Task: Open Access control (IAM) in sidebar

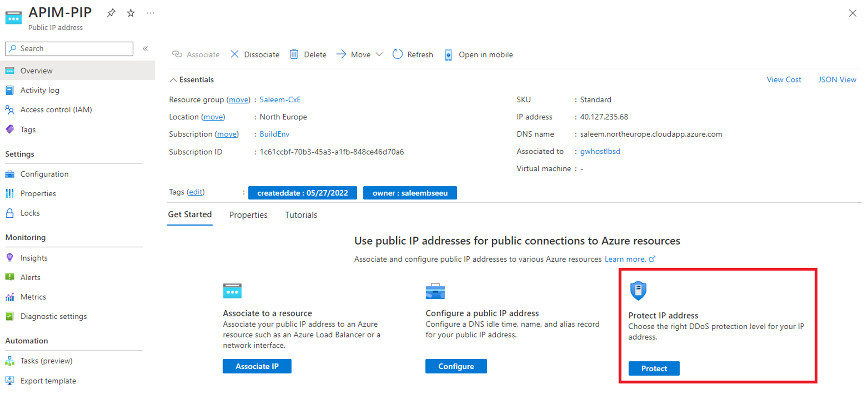Action: click(x=56, y=110)
